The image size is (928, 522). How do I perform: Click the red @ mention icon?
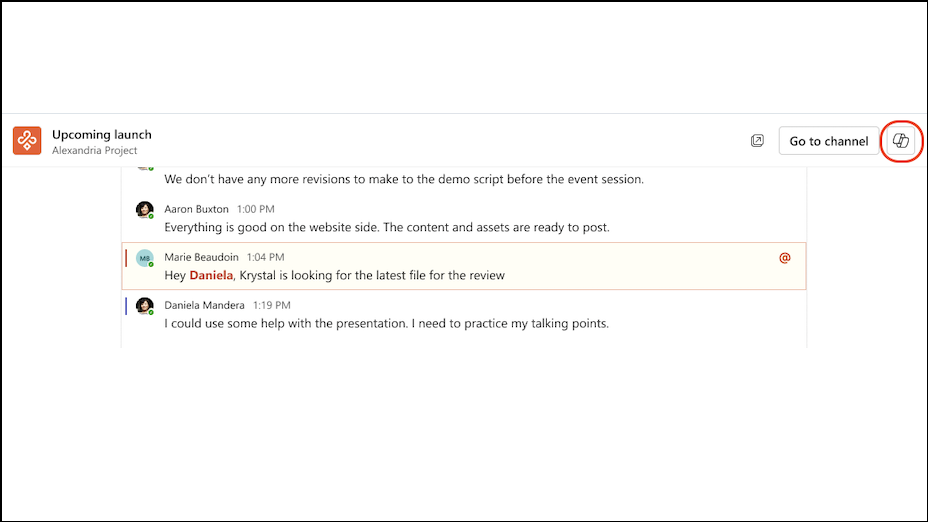tap(785, 258)
